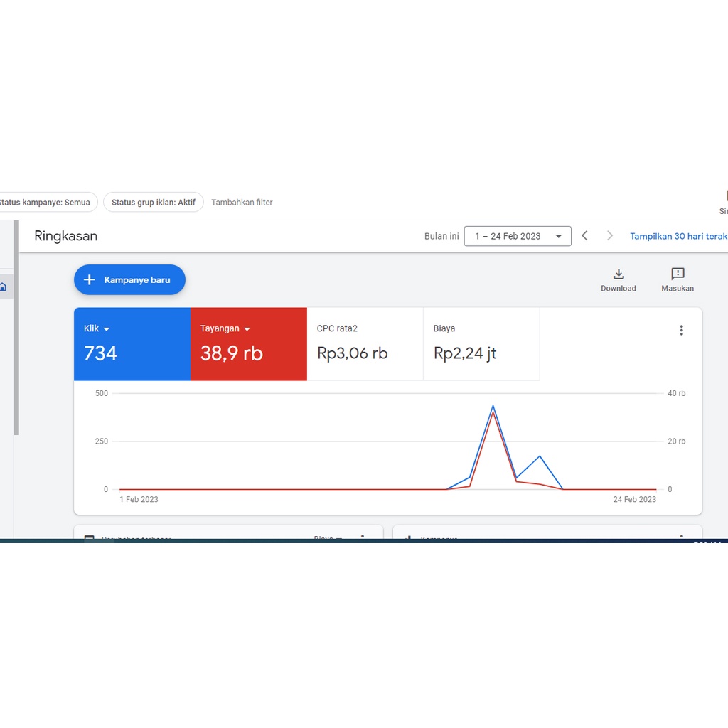Image resolution: width=728 pixels, height=728 pixels.
Task: Expand the Tayangan metric dropdown
Action: (247, 329)
